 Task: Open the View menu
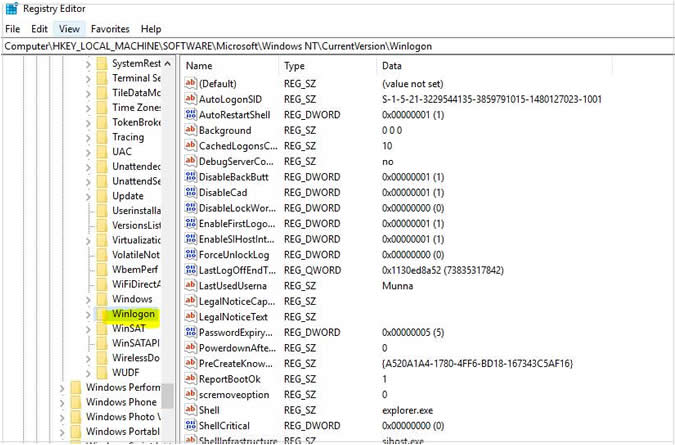coord(69,29)
